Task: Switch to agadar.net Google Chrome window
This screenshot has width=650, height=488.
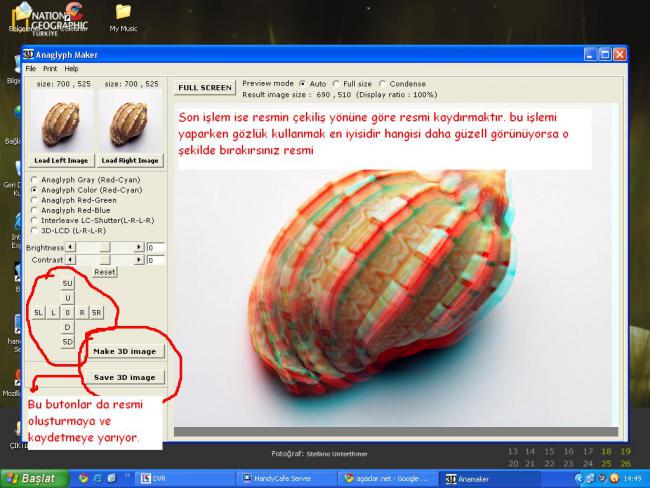Action: pos(388,479)
